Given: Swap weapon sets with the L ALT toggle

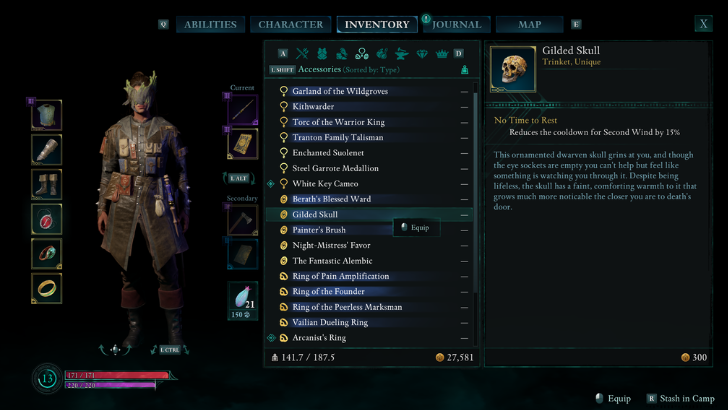Looking at the screenshot, I should [239, 178].
